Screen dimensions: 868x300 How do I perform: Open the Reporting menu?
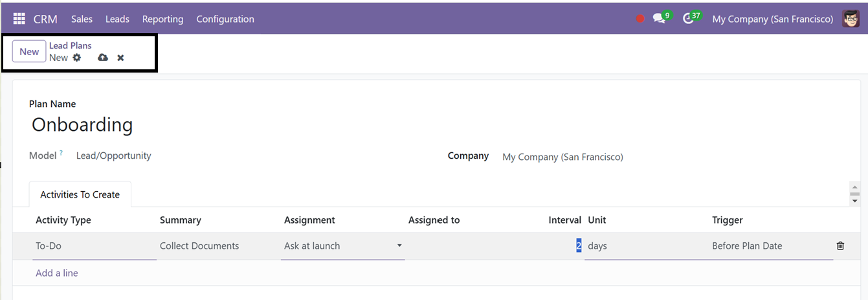pos(162,19)
